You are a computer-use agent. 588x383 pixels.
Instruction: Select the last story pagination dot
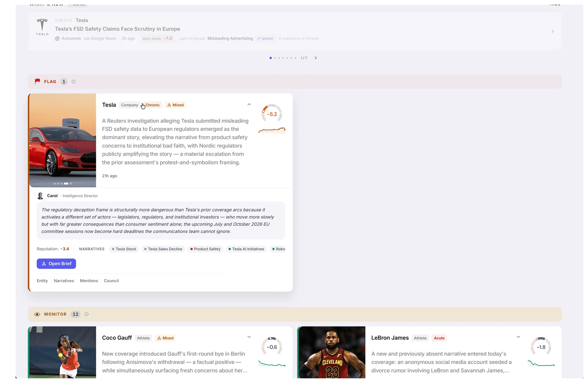pyautogui.click(x=295, y=58)
